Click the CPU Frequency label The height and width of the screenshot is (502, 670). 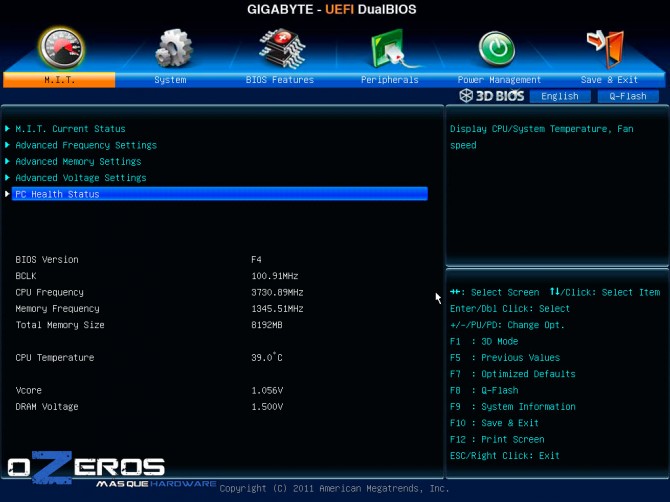[50, 292]
